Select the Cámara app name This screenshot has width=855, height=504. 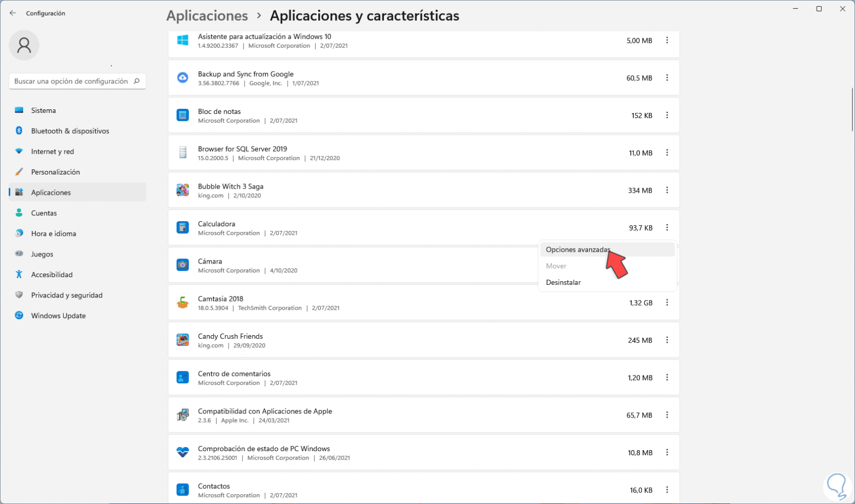coord(210,261)
